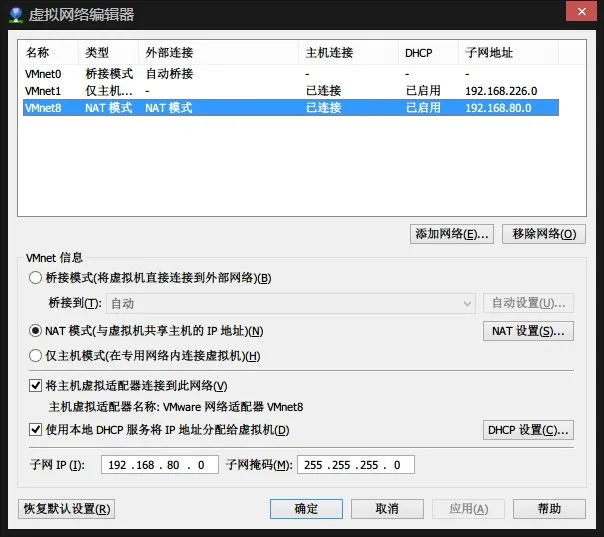Screen dimensions: 604x537
Task: Click the Virtual Network Editor title bar icon
Action: [x=16, y=15]
